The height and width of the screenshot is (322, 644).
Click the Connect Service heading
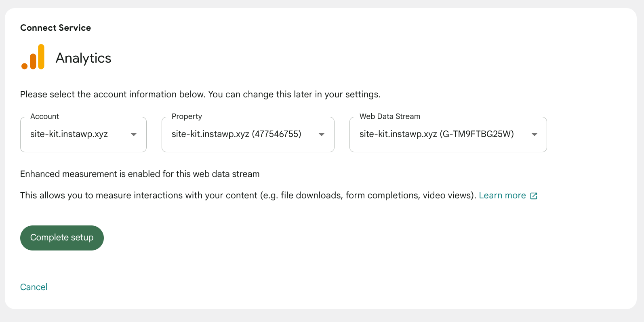coord(56,28)
